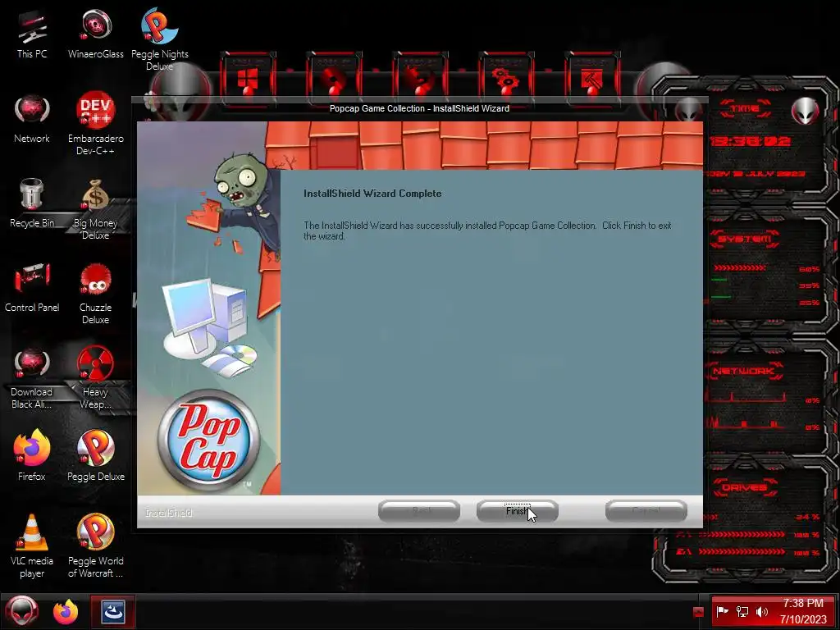Open the Network desktop icon
Screen dimensions: 840x630
point(32,120)
